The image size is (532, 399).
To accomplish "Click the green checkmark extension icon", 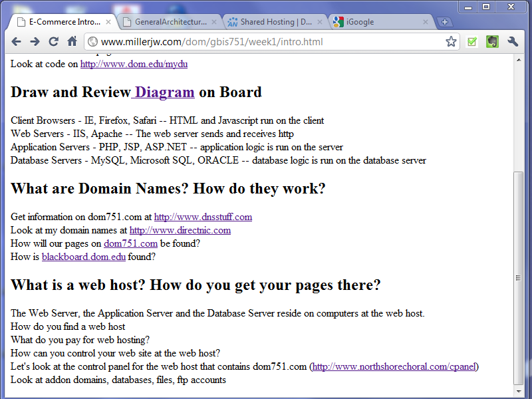I will (472, 42).
